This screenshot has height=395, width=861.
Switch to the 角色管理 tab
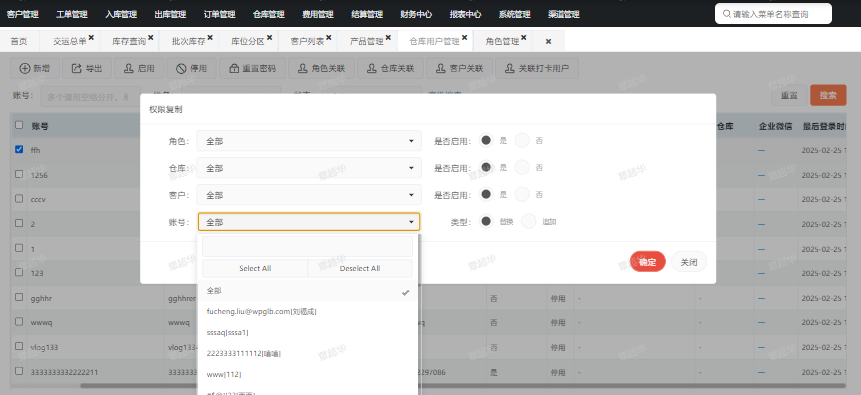501,41
